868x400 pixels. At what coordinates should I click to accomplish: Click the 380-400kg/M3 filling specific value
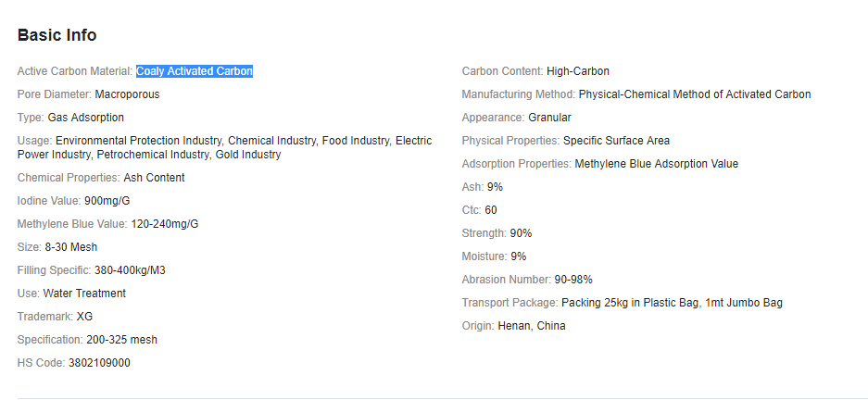130,270
